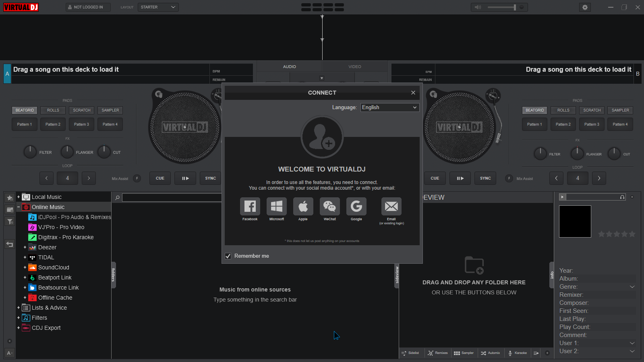Viewport: 644px width, 362px height.
Task: Open the Sampler panel at bottom
Action: click(464, 353)
